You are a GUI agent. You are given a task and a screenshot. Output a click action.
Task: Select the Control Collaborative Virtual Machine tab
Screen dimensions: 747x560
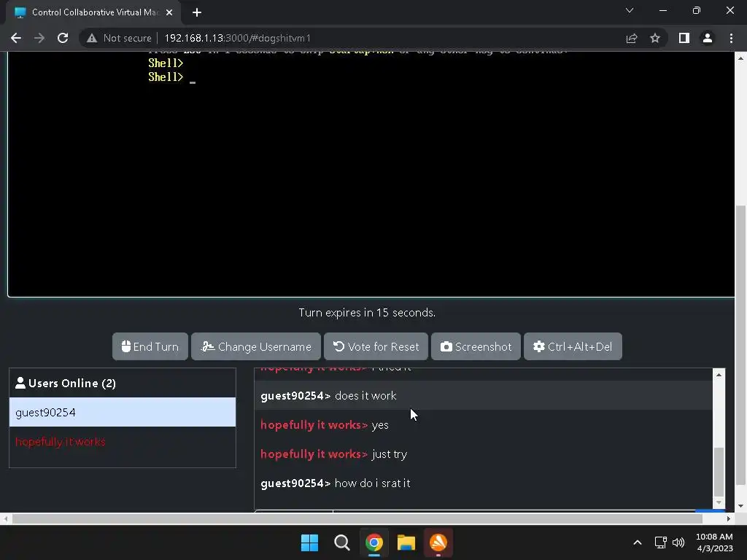tap(93, 12)
